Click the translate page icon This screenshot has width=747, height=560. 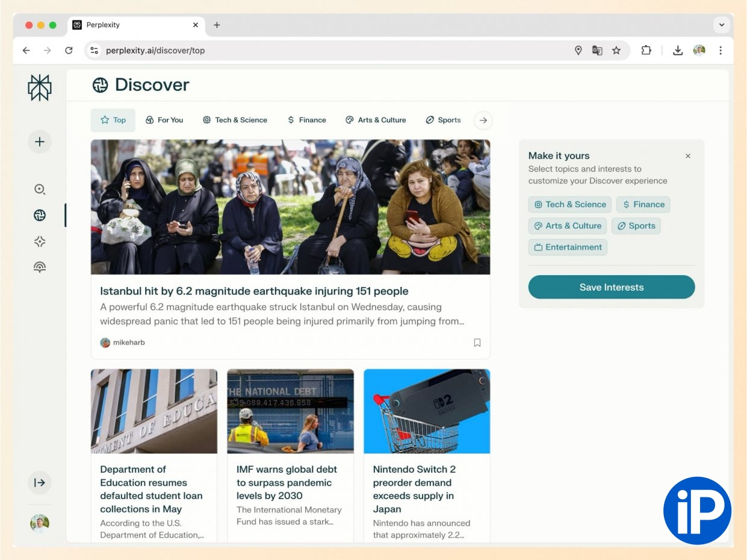tap(597, 51)
